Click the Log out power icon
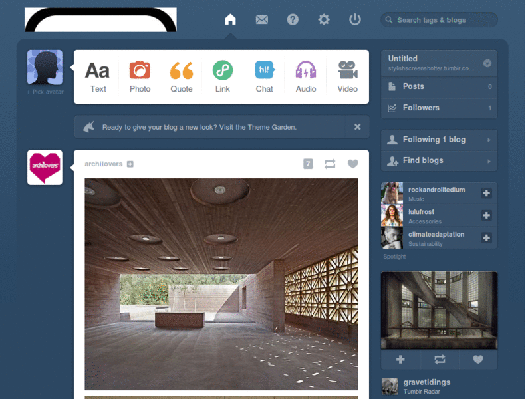Screen dimensions: 532x399 pos(355,19)
